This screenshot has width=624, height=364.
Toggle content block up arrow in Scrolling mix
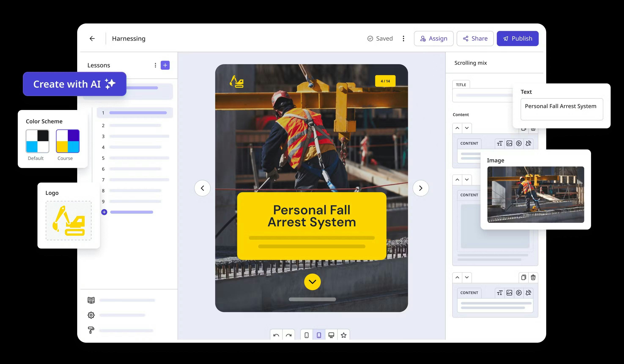click(457, 127)
